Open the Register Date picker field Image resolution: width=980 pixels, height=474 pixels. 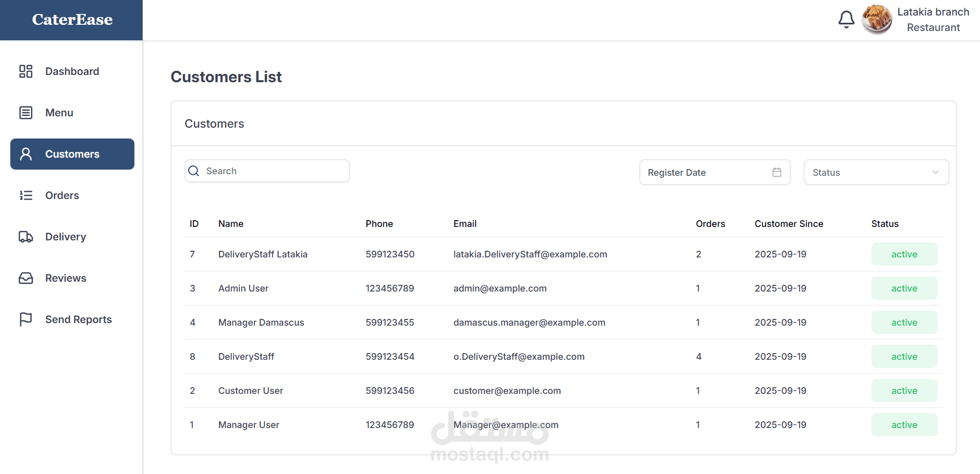pos(707,172)
